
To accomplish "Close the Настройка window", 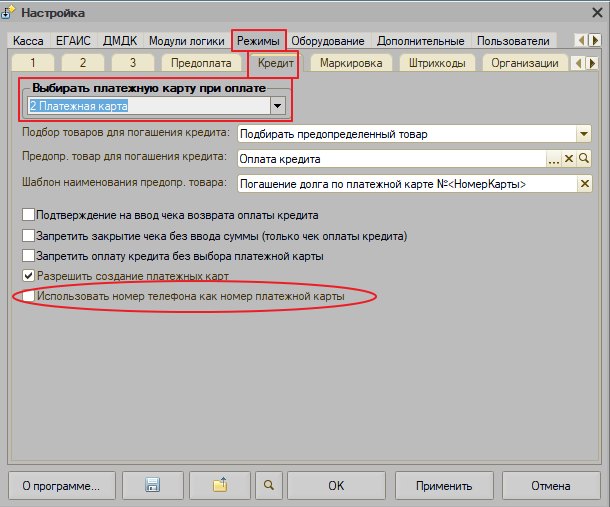I will click(597, 13).
